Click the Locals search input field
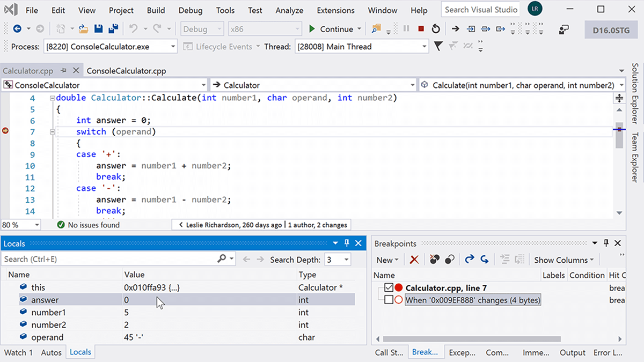Image resolution: width=644 pixels, height=362 pixels. pos(107,259)
